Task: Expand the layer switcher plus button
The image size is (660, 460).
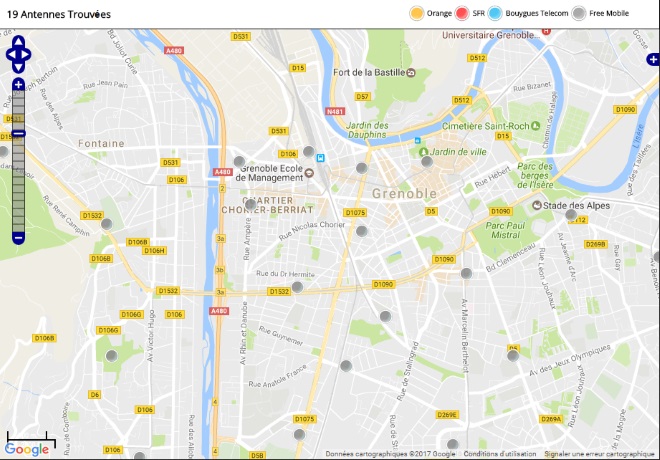Action: (653, 60)
